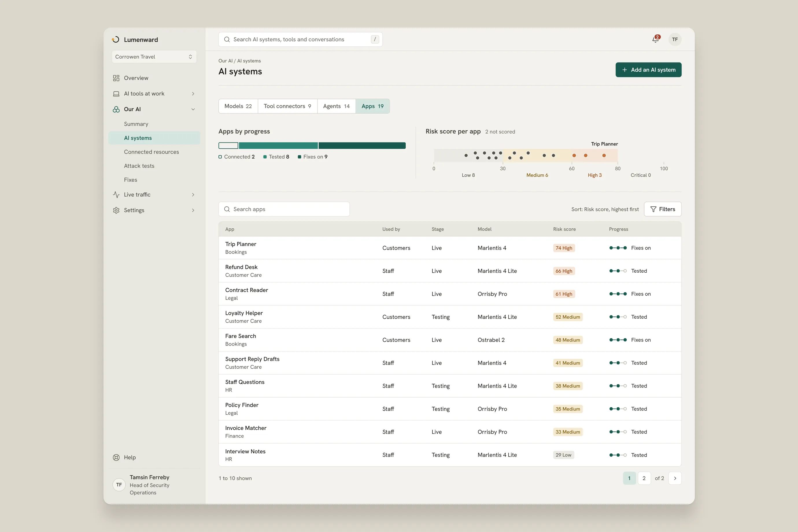Collapse the Our AI section chevron
The width and height of the screenshot is (798, 532).
(193, 109)
